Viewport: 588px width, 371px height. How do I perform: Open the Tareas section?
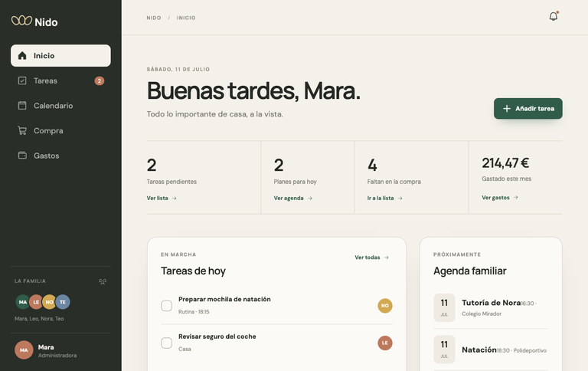[60, 80]
